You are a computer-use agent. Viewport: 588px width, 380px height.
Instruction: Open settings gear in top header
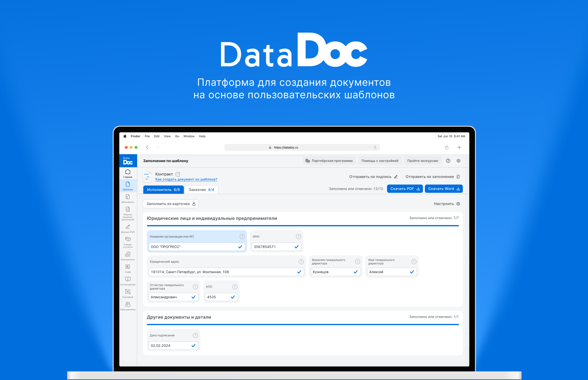458,161
